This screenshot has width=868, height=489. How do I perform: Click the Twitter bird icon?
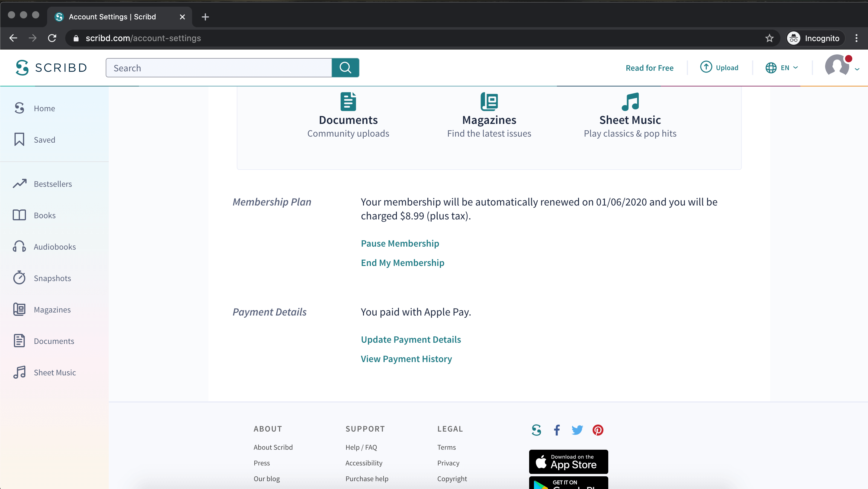tap(577, 430)
